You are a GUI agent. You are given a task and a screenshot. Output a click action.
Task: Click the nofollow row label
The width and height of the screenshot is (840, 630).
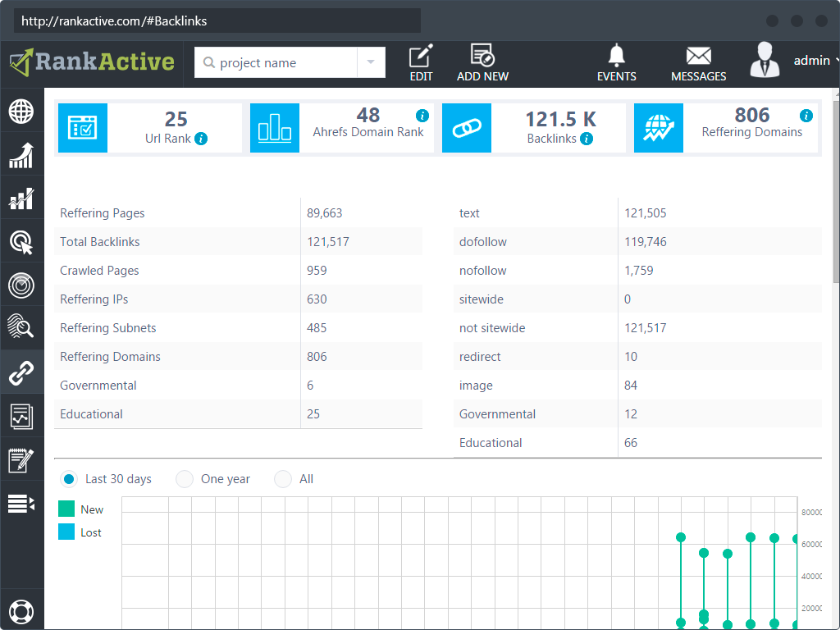pyautogui.click(x=482, y=271)
